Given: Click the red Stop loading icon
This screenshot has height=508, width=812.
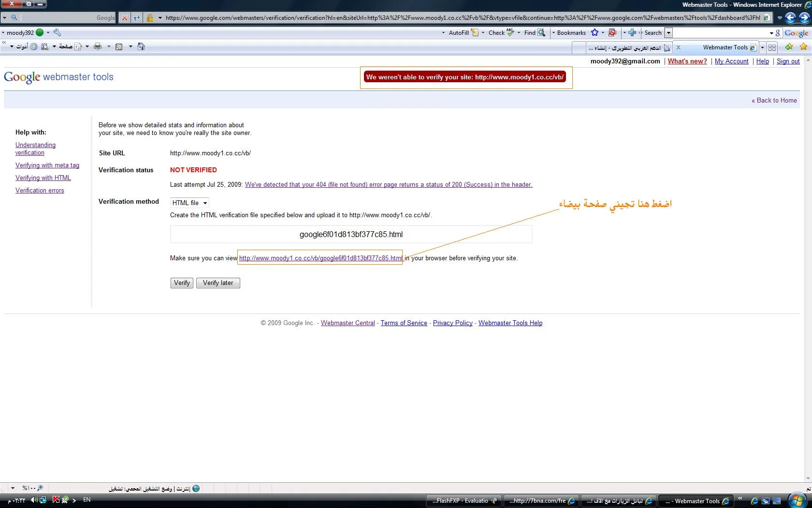Looking at the screenshot, I should [125, 18].
